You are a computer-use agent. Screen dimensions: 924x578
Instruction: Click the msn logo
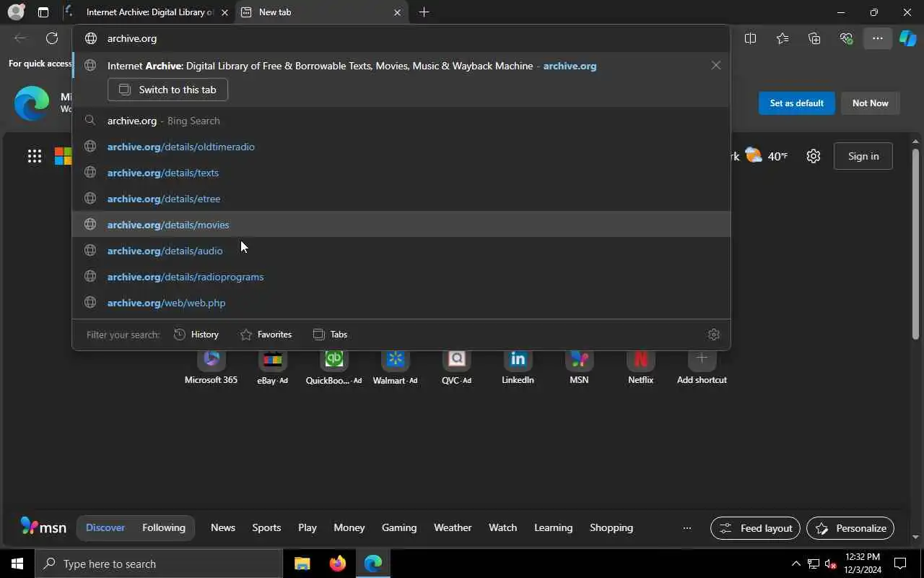tap(43, 527)
